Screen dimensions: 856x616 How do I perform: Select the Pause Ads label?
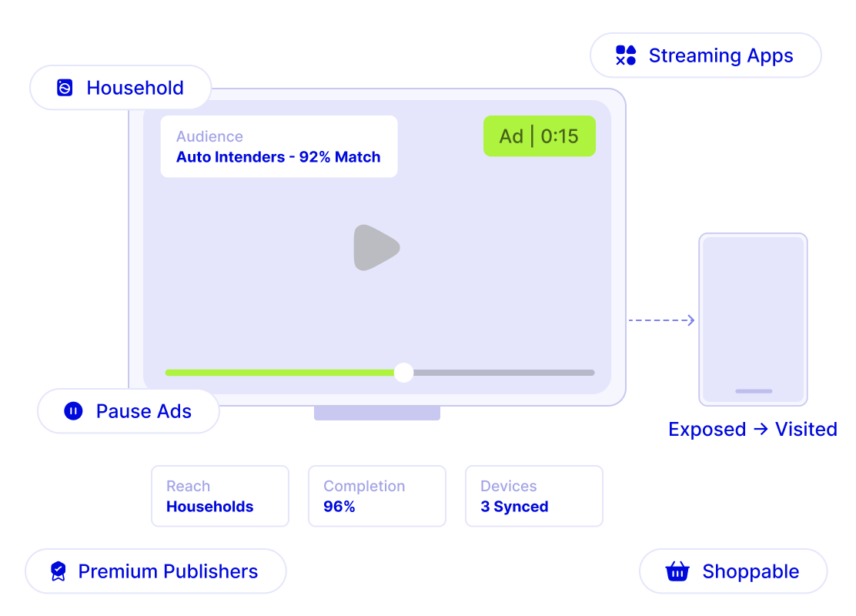pos(144,411)
